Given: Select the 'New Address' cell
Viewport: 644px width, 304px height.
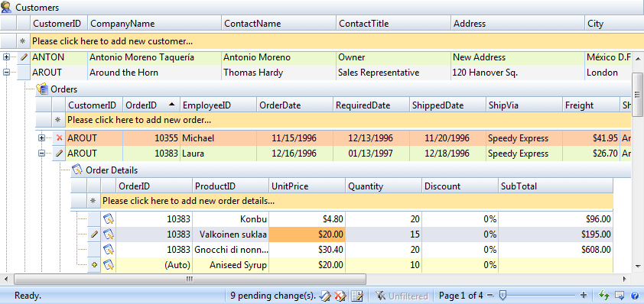Looking at the screenshot, I should [x=518, y=57].
